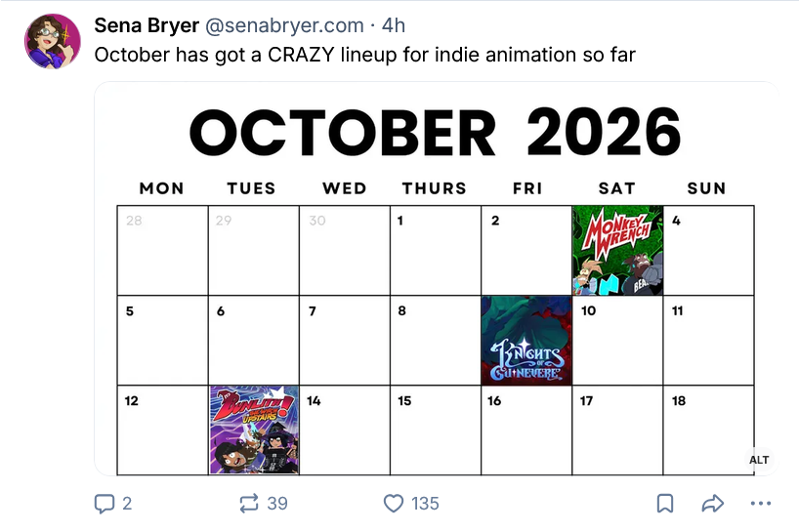View the ALT text badge
799x532 pixels.
(x=759, y=460)
